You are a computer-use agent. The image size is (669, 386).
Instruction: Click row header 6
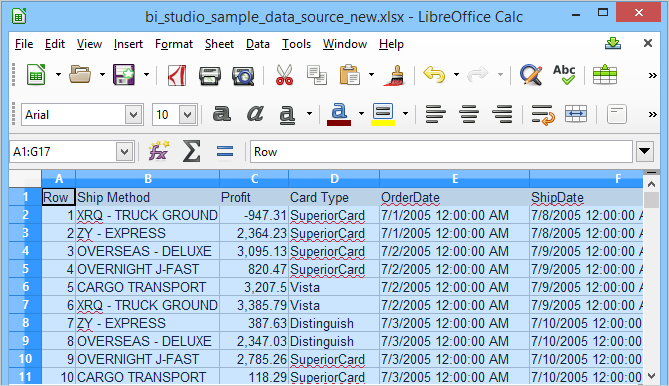click(25, 287)
